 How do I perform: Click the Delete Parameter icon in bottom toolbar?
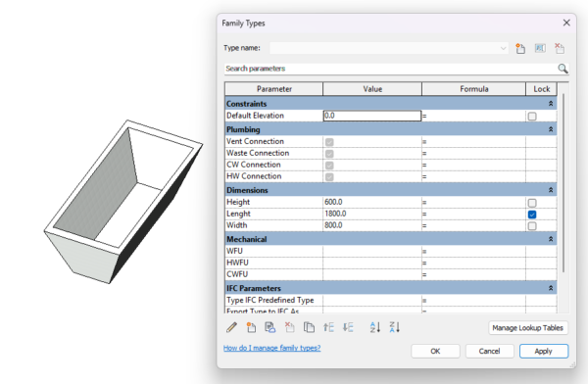(x=289, y=327)
